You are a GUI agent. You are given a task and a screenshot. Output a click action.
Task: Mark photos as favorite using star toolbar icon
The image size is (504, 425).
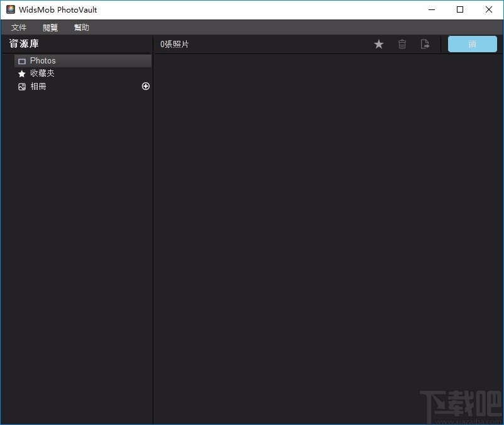click(x=379, y=44)
